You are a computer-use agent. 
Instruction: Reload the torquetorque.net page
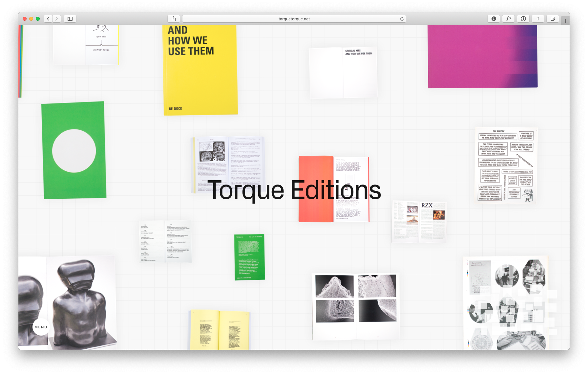[x=402, y=19]
